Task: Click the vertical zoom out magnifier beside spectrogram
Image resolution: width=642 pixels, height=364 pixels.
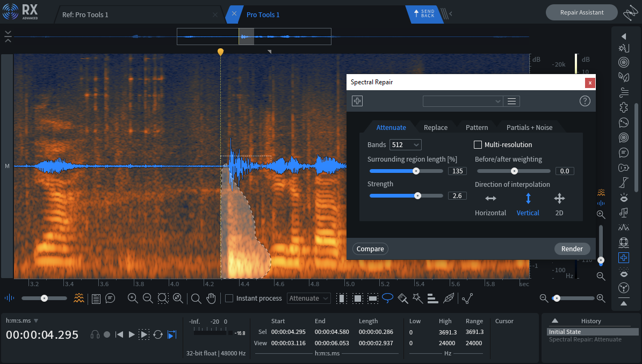Action: [601, 276]
